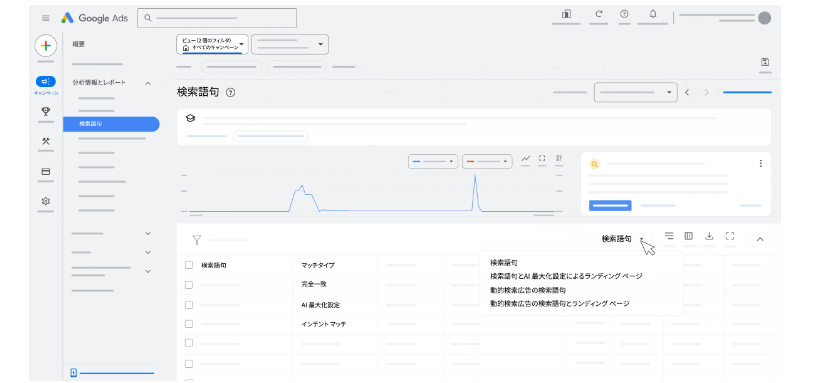Viewport: 818px width, 383px height.
Task: Click help icon beside 検索語句 title
Action: (x=231, y=92)
